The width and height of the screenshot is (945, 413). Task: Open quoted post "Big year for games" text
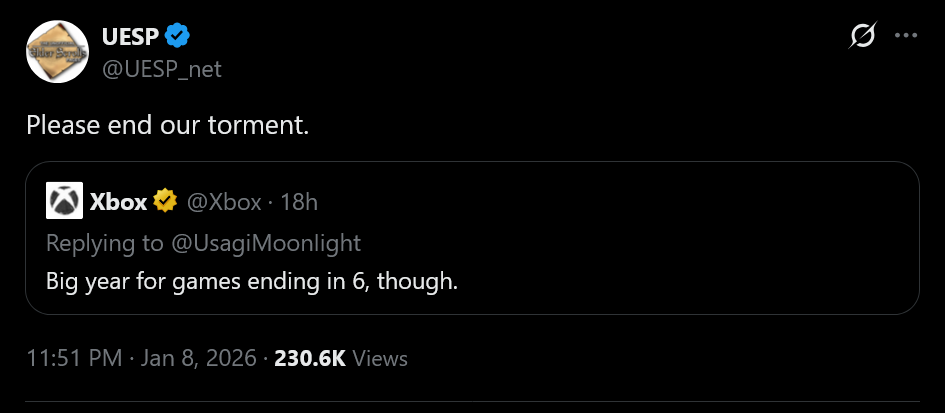(x=252, y=281)
